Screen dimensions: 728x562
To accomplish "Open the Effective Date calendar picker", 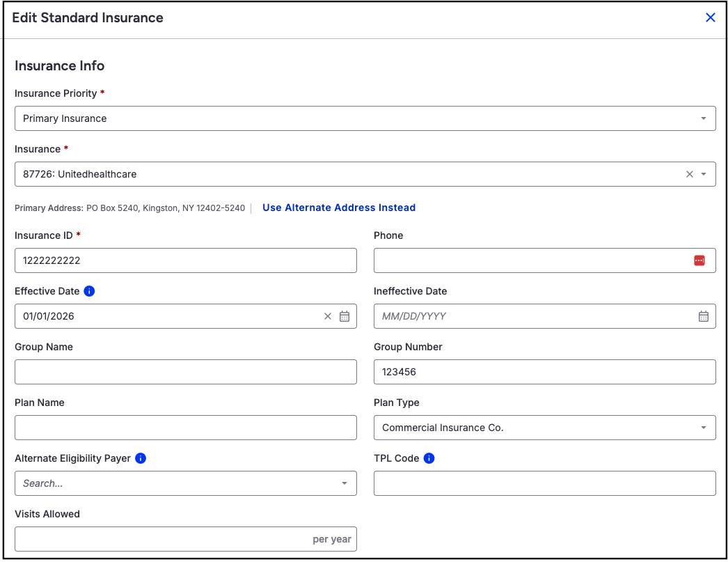I will tap(345, 316).
